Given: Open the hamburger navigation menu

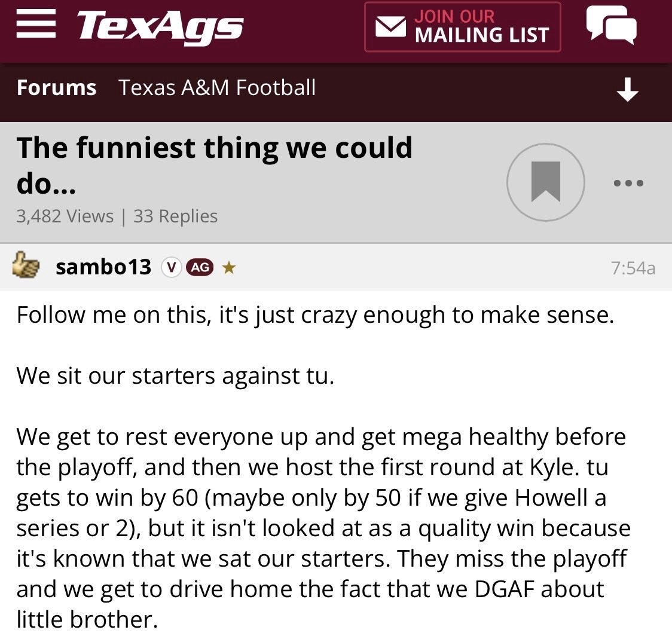Looking at the screenshot, I should click(35, 26).
